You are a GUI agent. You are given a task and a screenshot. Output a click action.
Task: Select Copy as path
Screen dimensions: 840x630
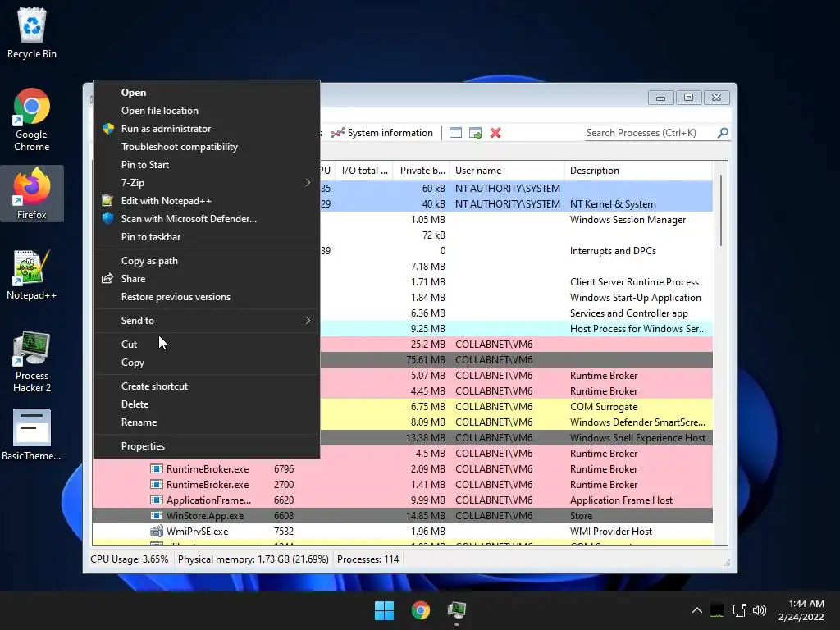(207, 260)
